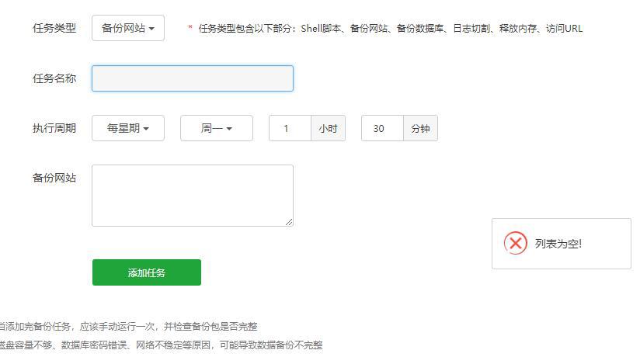
Task: Click the 任务类型 field label
Action: (x=54, y=28)
